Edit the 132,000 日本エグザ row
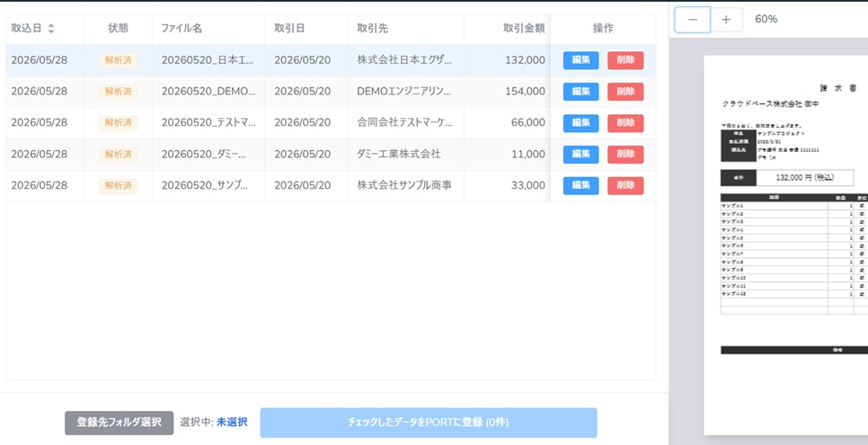This screenshot has height=445, width=868. pyautogui.click(x=580, y=60)
